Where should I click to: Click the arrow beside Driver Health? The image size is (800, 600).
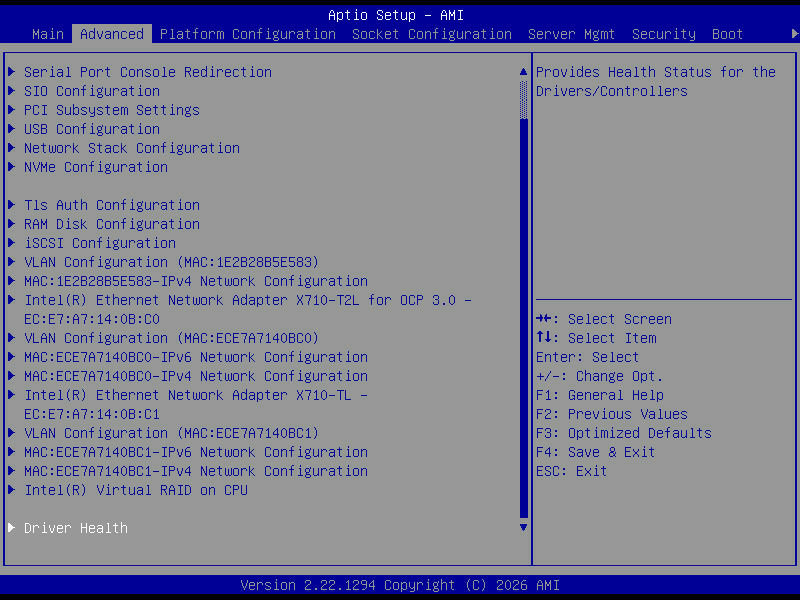pos(11,528)
